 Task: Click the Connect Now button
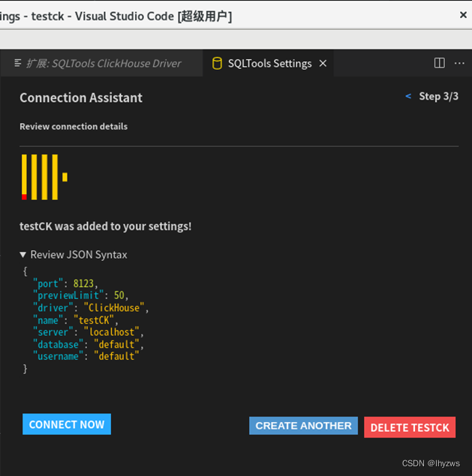pyautogui.click(x=67, y=424)
